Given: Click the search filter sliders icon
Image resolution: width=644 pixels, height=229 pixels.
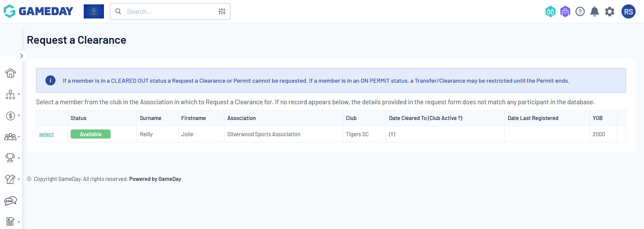Looking at the screenshot, I should (x=222, y=11).
